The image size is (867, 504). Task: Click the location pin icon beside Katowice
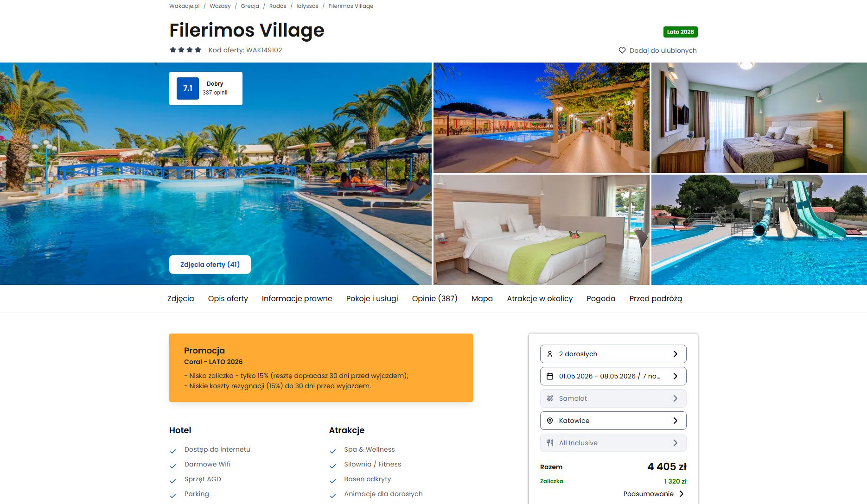click(550, 421)
